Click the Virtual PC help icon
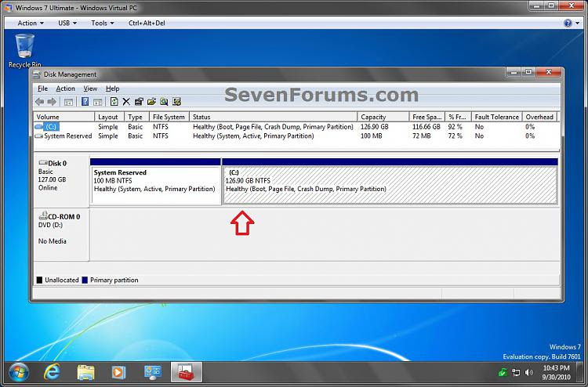The width and height of the screenshot is (588, 387). [568, 24]
